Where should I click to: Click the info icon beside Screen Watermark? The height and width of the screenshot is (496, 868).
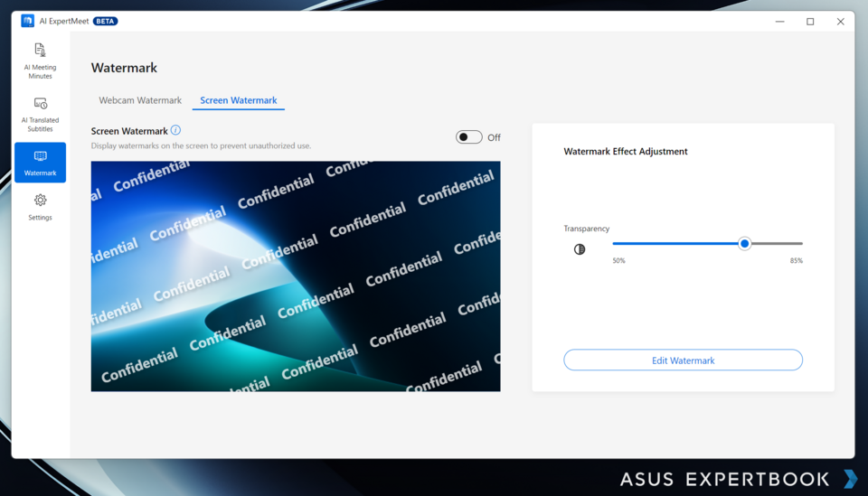coord(175,131)
